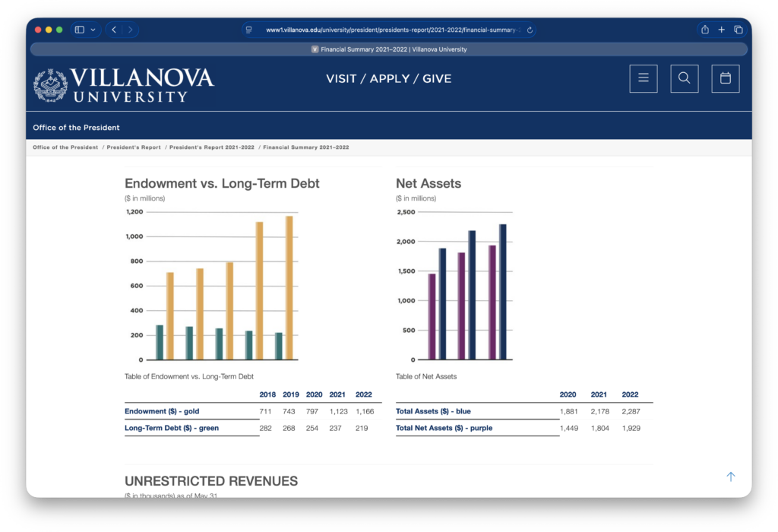
Task: Click the new tab plus icon
Action: pos(721,30)
